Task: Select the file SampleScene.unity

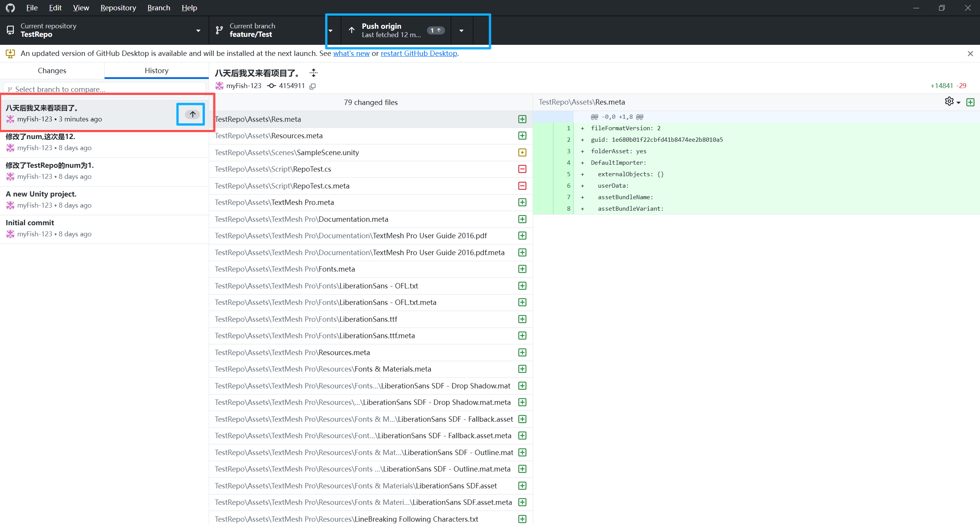Action: [x=371, y=152]
